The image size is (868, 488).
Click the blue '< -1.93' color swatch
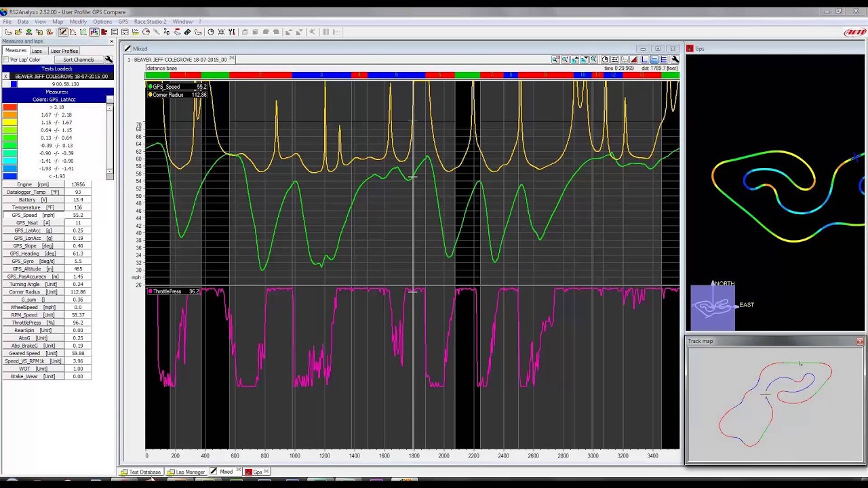[x=9, y=176]
